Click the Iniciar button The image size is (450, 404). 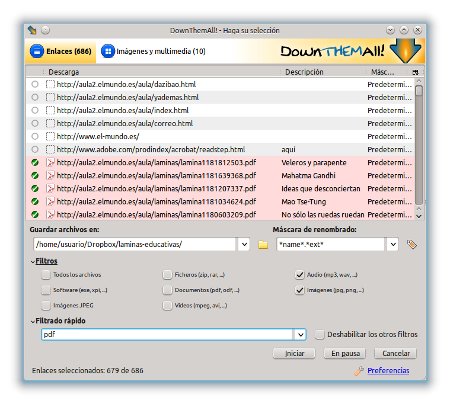[x=294, y=353]
